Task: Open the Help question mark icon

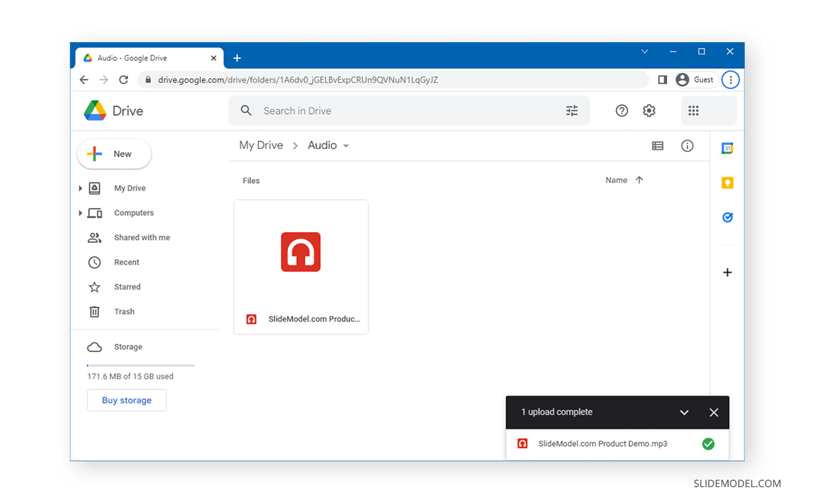Action: tap(621, 111)
